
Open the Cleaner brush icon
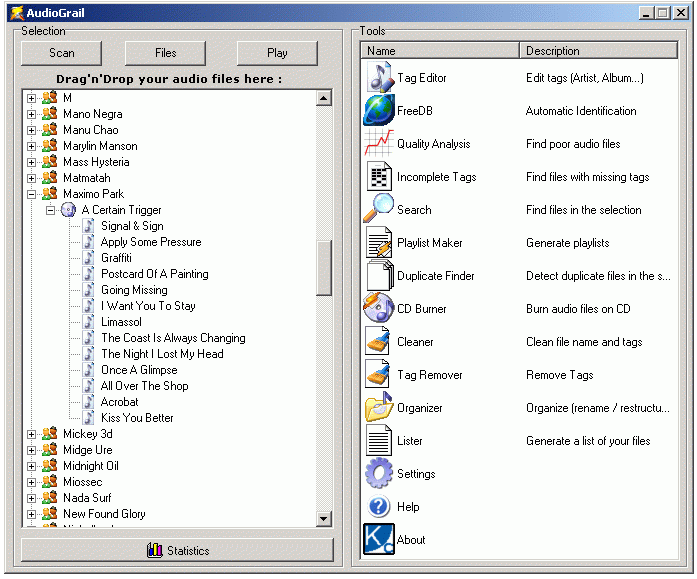(378, 341)
